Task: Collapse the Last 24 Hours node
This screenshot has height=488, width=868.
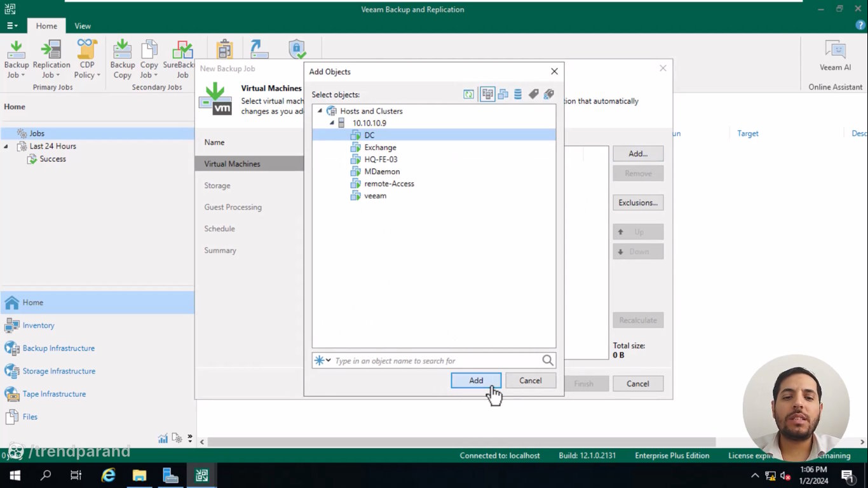Action: 6,146
